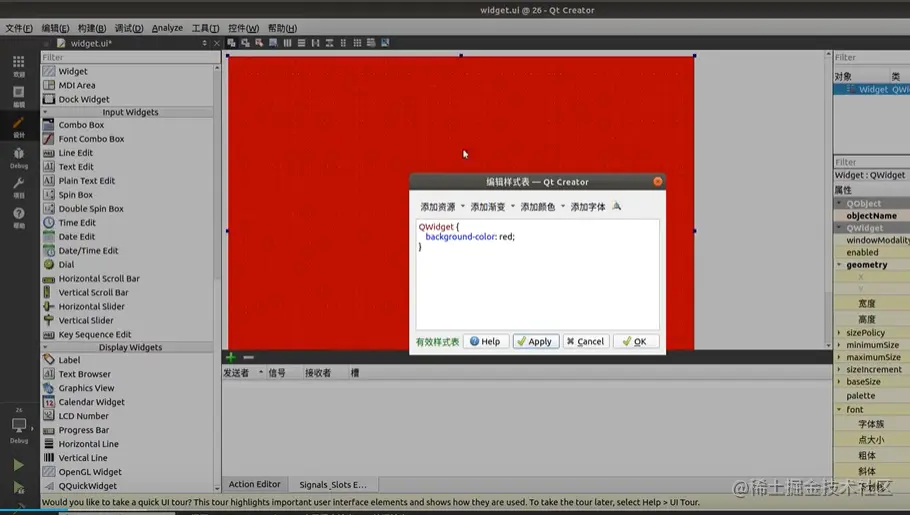Collapse the Display Widgets category

[x=45, y=347]
